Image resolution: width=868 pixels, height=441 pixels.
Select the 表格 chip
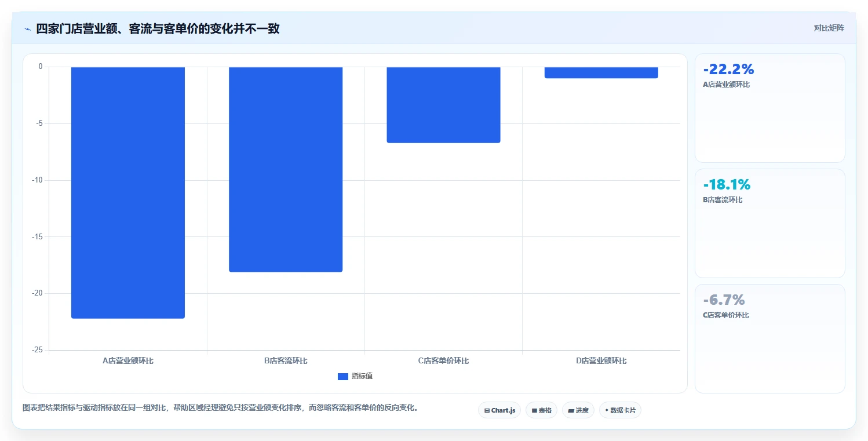[541, 410]
